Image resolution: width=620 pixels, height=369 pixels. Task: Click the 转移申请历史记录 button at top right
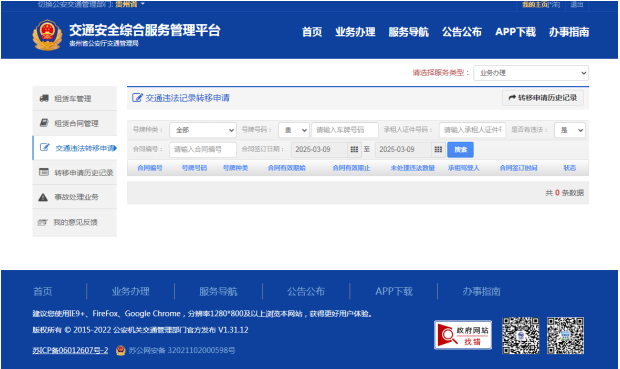[543, 98]
